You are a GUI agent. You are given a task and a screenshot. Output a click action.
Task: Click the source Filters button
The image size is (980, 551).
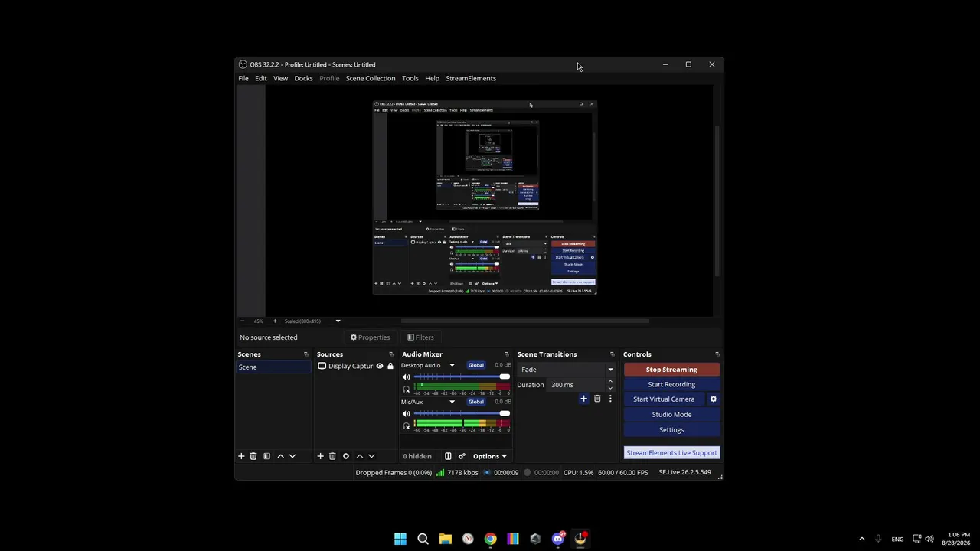coord(420,337)
